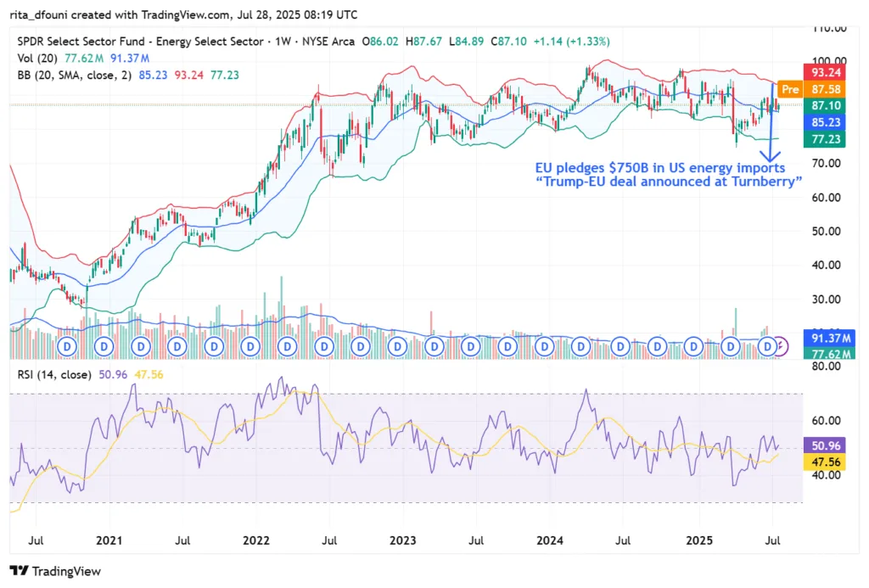The image size is (869, 588).
Task: Click the green 77.23 lower band price tag
Action: click(822, 138)
